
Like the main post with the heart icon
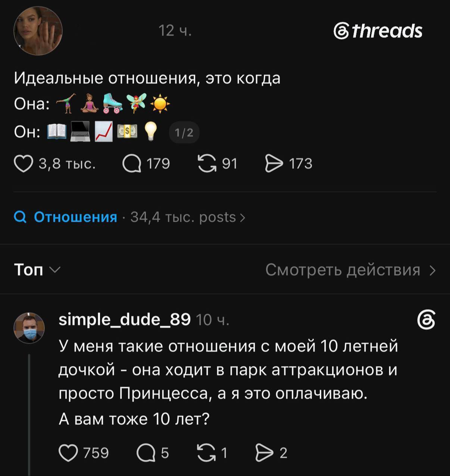24,164
